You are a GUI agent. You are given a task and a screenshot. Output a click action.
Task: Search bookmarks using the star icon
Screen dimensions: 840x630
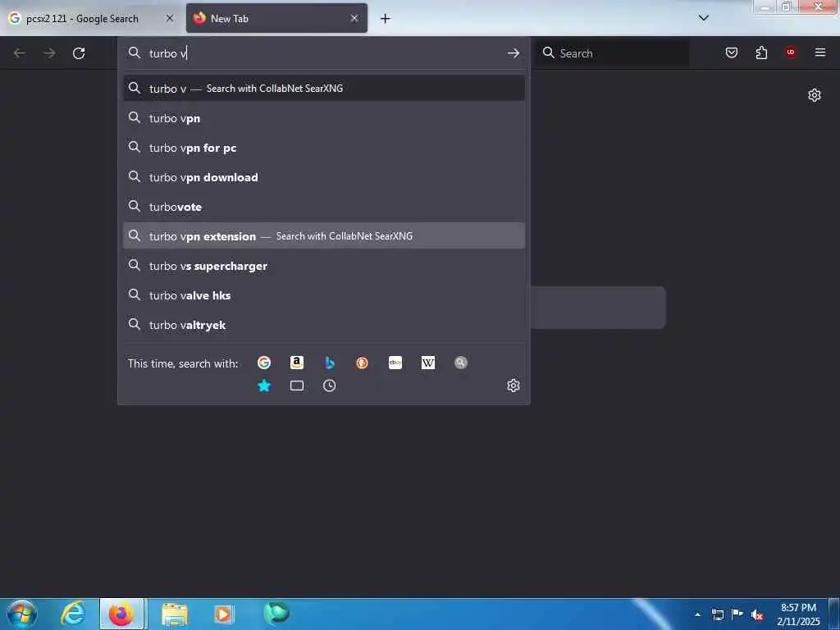[263, 386]
